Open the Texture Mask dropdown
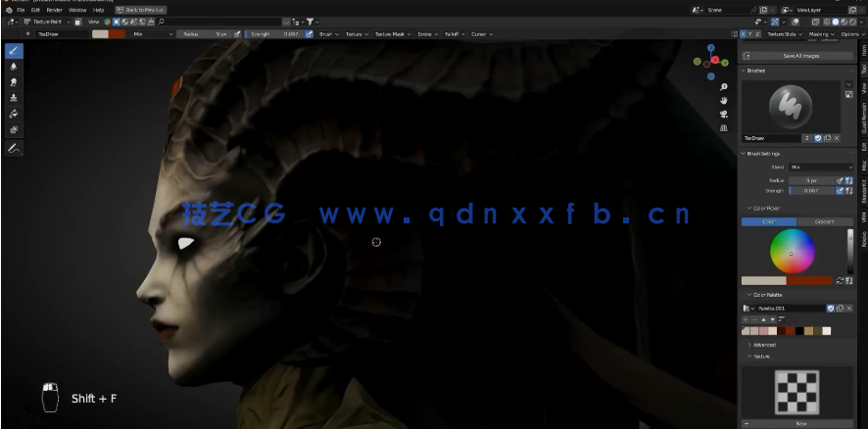 point(393,34)
